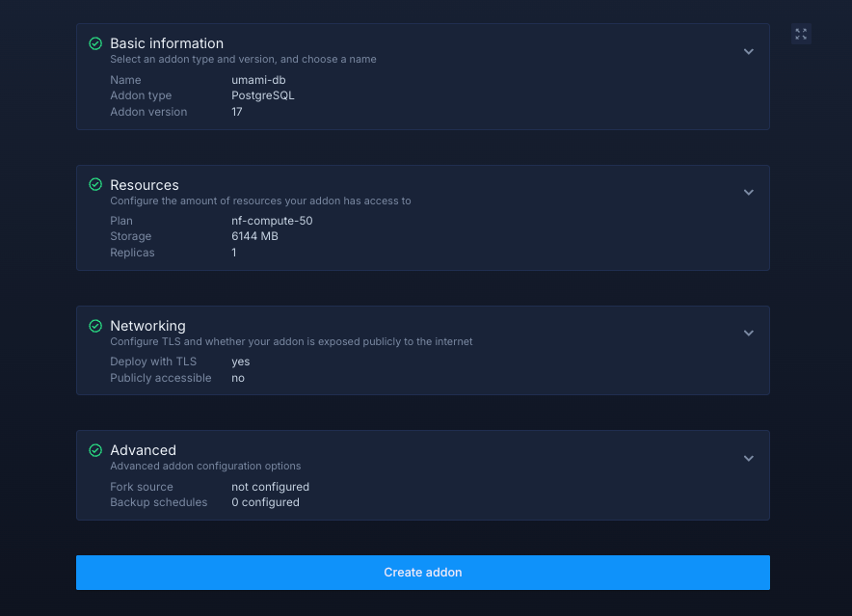This screenshot has width=852, height=616.
Task: Click the Fork source not configured value
Action: coord(270,487)
